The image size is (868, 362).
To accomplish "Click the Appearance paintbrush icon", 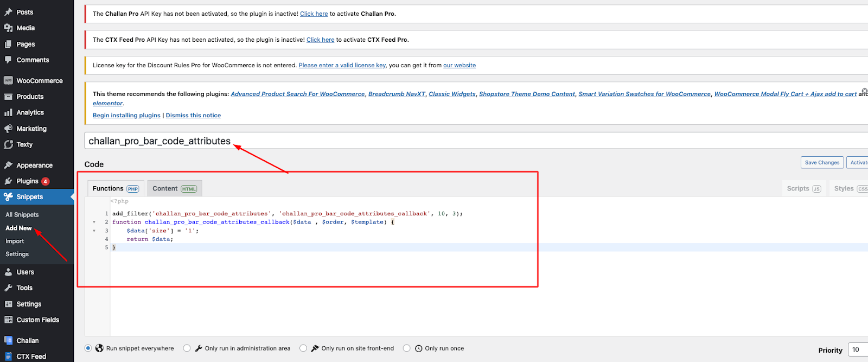I will tap(8, 165).
